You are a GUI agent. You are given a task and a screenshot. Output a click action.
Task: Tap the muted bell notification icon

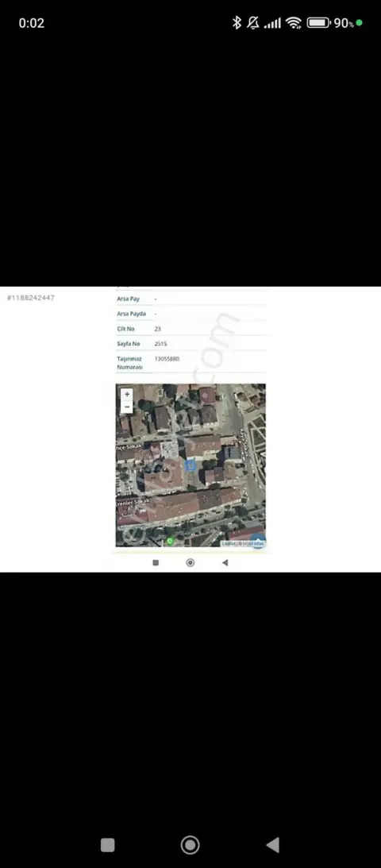(253, 23)
